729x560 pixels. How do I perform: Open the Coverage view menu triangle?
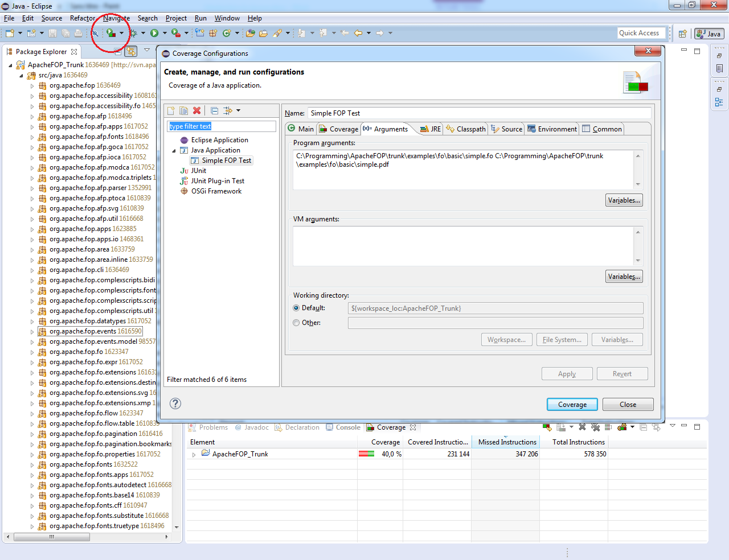pos(672,426)
